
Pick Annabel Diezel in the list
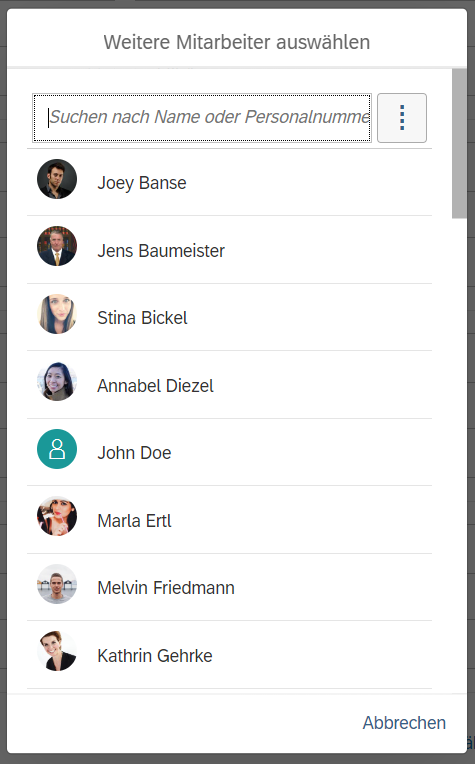(229, 384)
